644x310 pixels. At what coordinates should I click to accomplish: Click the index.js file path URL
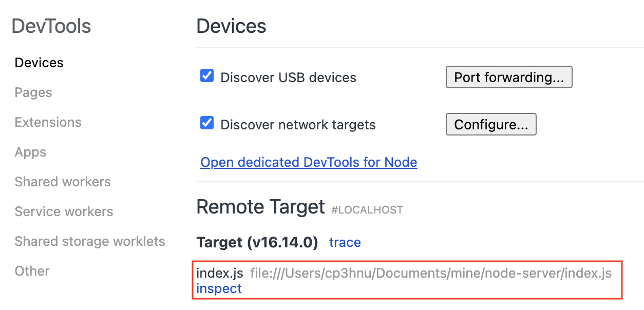tap(431, 273)
